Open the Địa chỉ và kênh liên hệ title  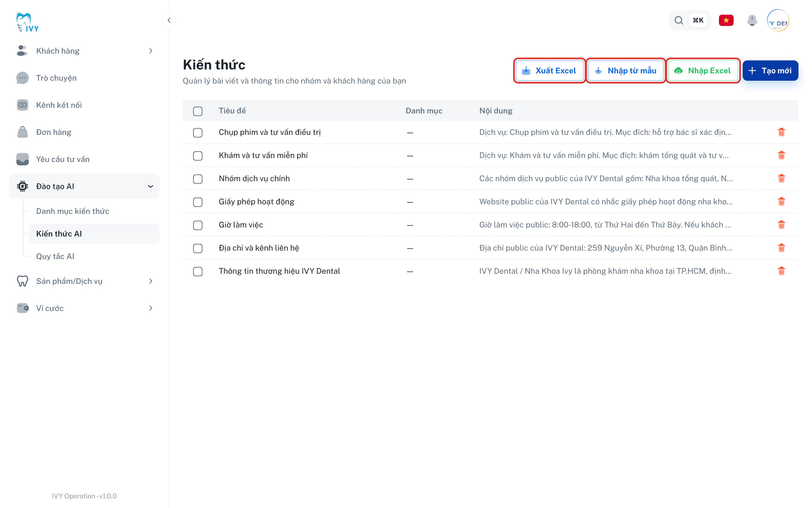pos(259,248)
